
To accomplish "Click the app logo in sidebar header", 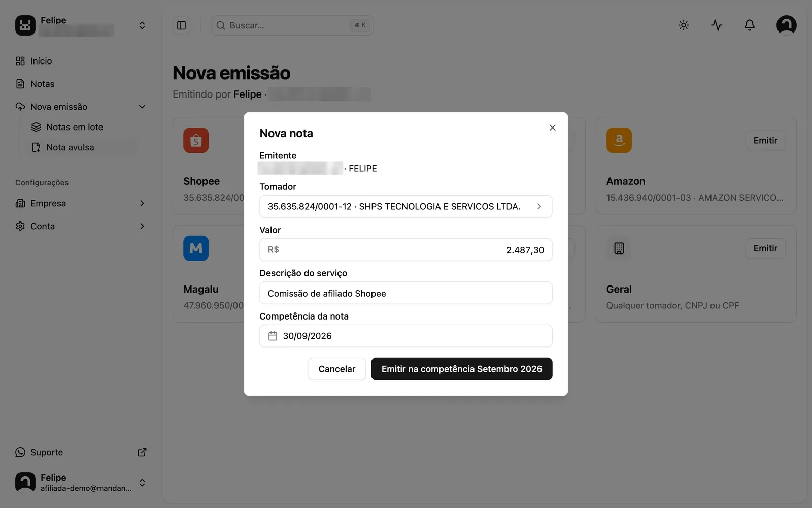I will pyautogui.click(x=25, y=25).
